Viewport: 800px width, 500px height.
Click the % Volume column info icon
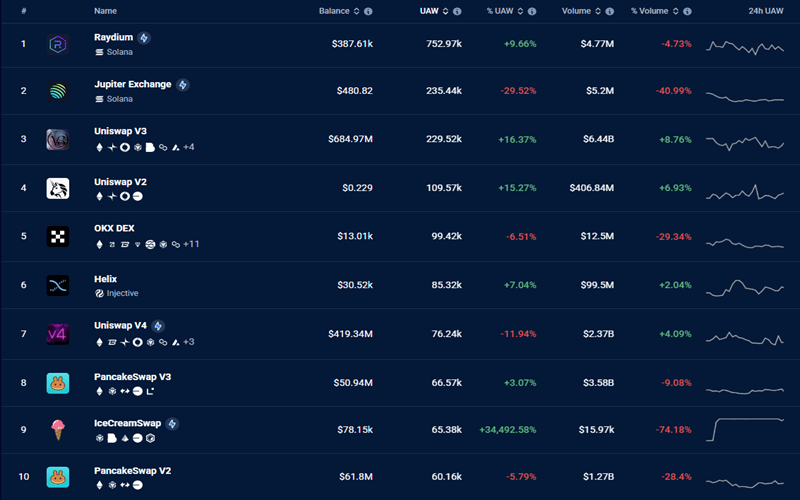687,11
